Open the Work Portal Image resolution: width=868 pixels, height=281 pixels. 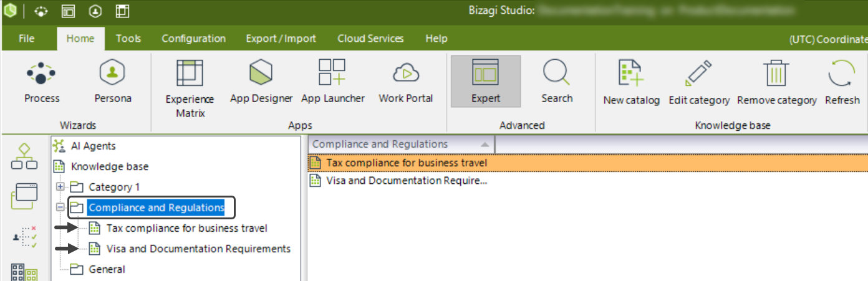tap(405, 82)
